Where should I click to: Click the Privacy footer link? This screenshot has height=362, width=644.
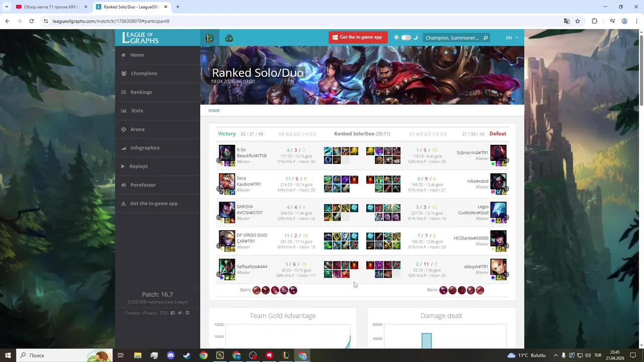(149, 313)
